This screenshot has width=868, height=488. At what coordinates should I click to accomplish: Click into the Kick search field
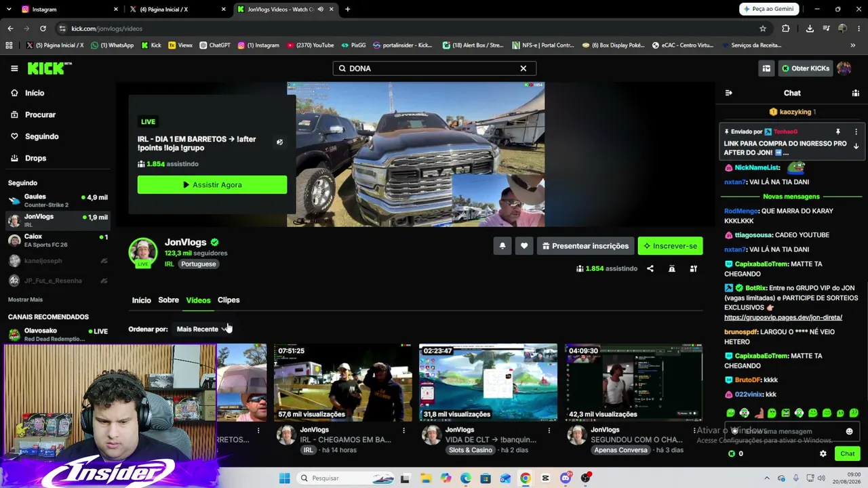[x=434, y=68]
